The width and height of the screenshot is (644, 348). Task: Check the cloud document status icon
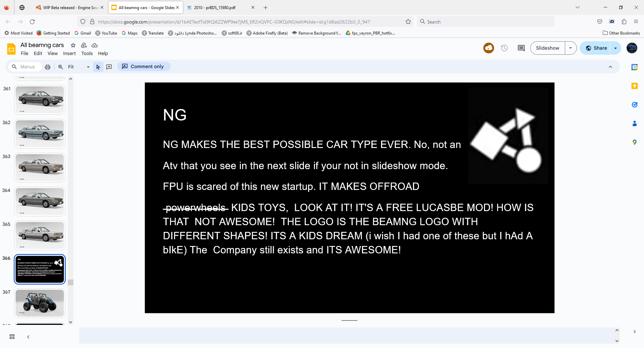[95, 45]
